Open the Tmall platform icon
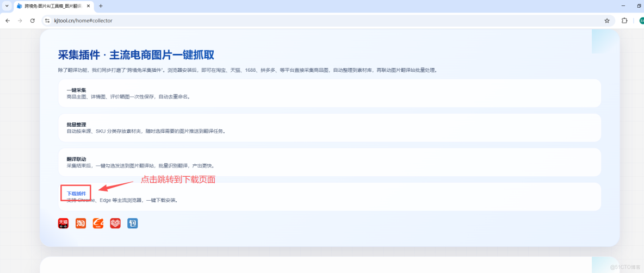The image size is (644, 273). coord(63,224)
